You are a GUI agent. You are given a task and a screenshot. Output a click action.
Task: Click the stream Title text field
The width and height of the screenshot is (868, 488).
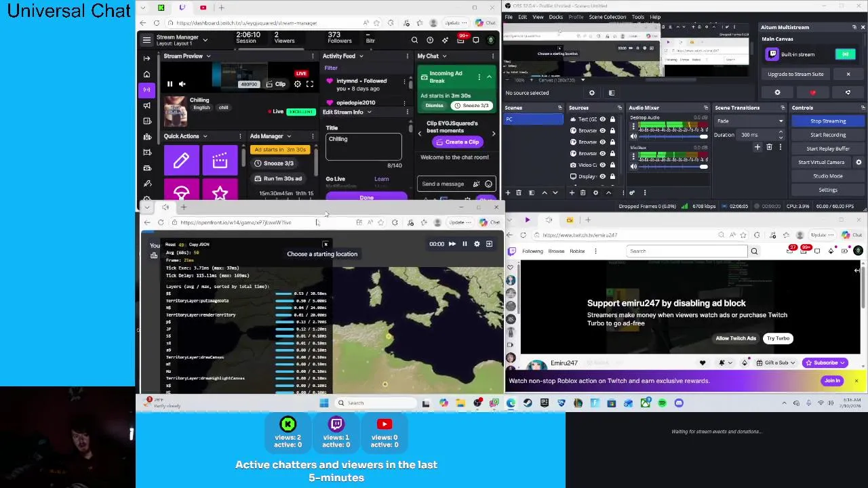pyautogui.click(x=363, y=146)
